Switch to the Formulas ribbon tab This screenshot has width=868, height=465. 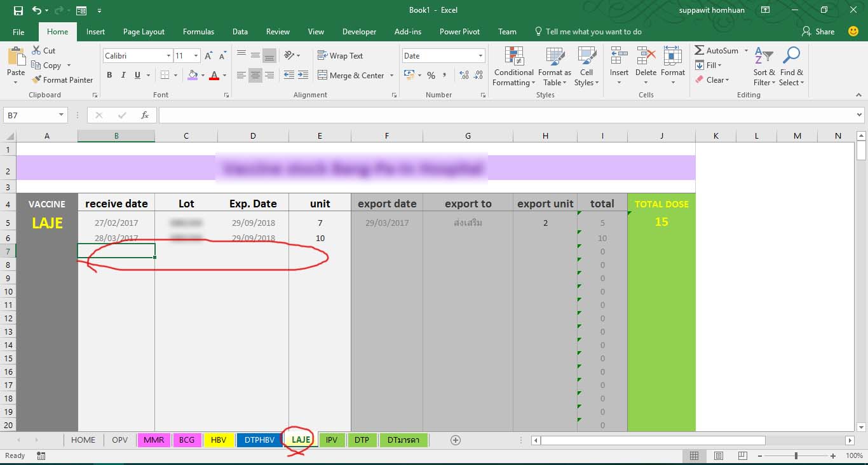click(x=198, y=32)
